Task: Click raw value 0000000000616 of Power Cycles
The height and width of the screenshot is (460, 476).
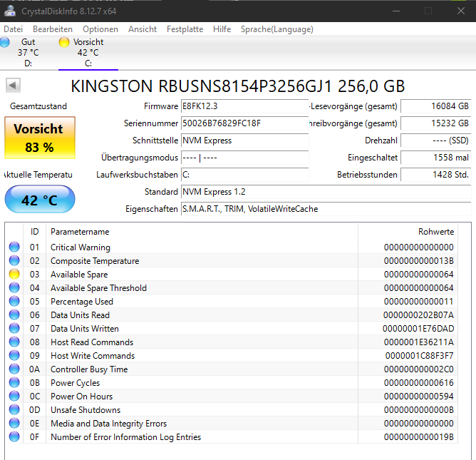Action: 418,383
